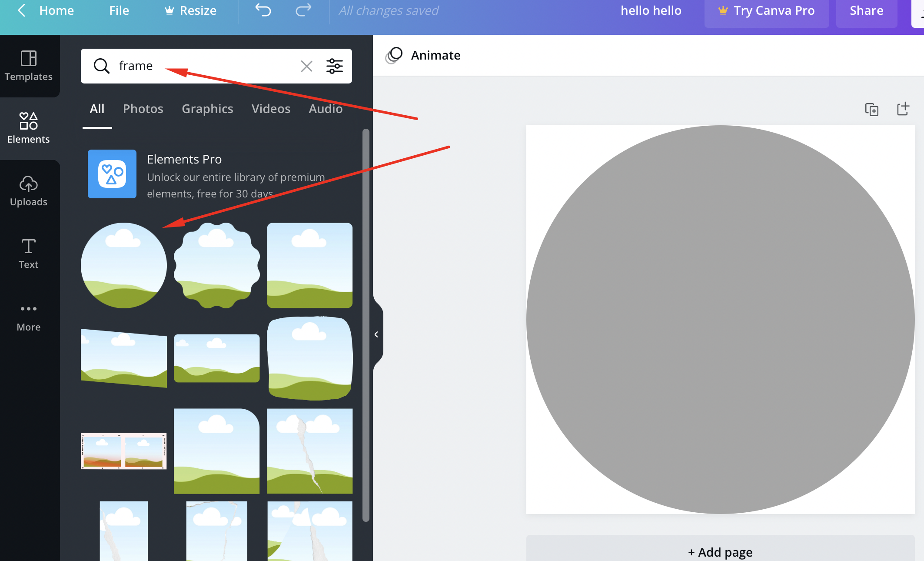The image size is (924, 561).
Task: Open the search filter options icon
Action: [x=335, y=66]
